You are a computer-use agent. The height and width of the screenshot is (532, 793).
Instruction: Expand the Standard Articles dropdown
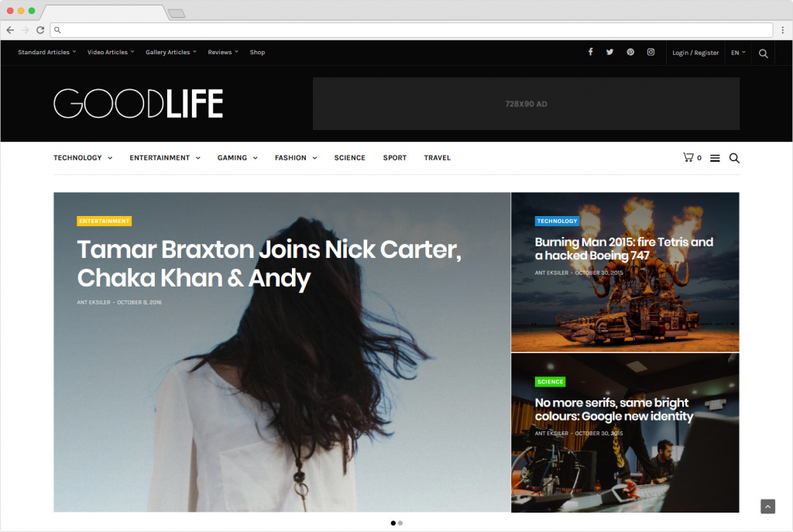click(47, 53)
